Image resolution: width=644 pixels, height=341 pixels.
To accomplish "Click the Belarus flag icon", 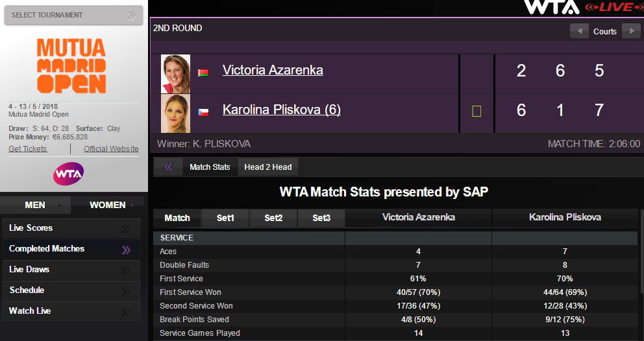I will (203, 73).
